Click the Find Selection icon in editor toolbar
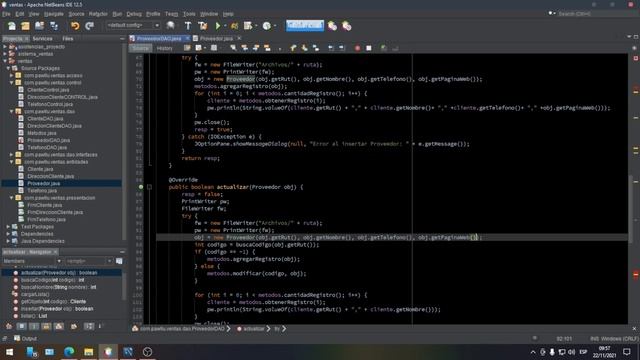The height and width of the screenshot is (360, 640). pyautogui.click(x=233, y=48)
